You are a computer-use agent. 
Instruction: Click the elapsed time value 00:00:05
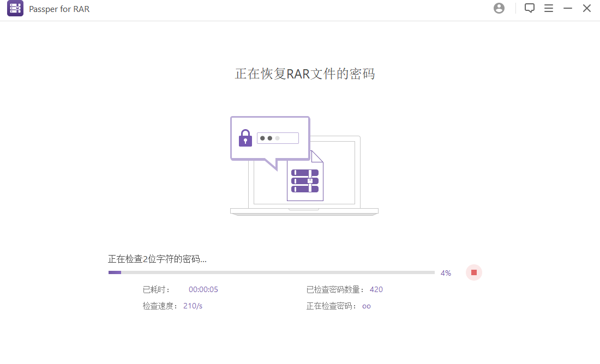tap(203, 289)
